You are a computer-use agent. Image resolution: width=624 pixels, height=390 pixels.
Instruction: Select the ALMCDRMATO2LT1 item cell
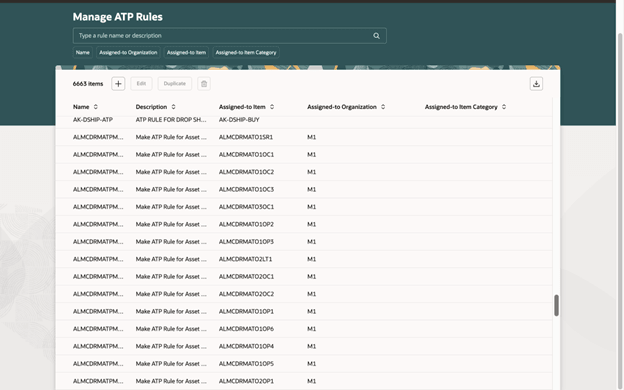246,259
